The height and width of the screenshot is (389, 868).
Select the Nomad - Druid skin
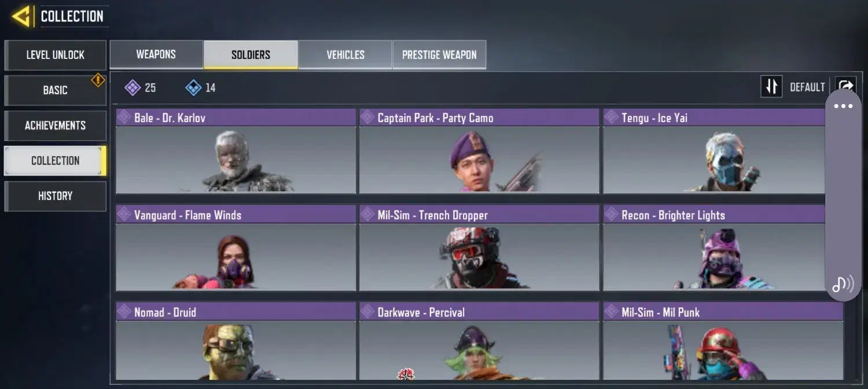(236, 341)
